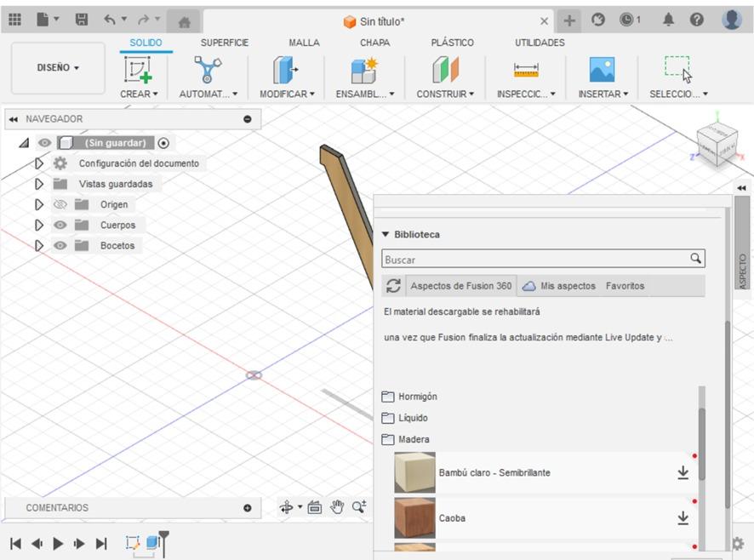Collapse the Biblioteca section
Image resolution: width=754 pixels, height=560 pixels.
tap(386, 234)
